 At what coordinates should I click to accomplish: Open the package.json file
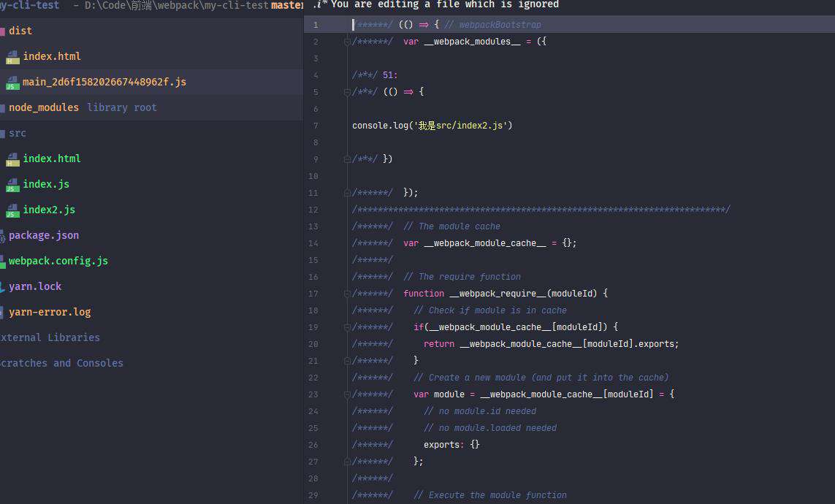[44, 235]
